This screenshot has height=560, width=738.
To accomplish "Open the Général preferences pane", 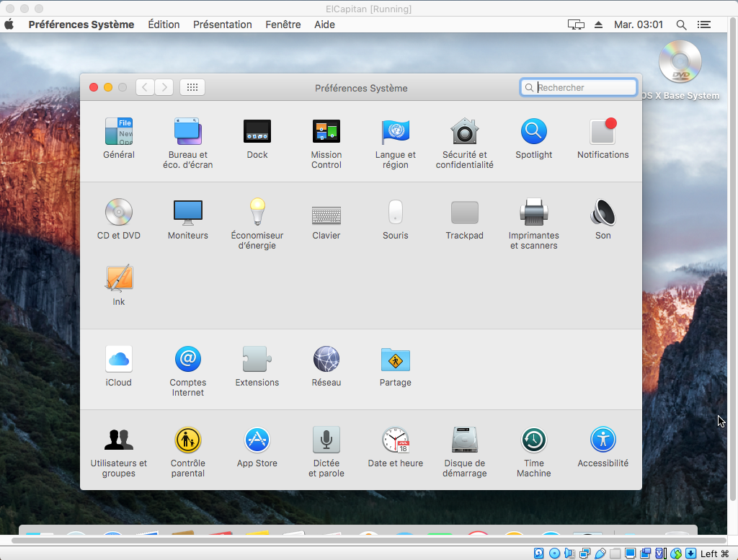I will tap(119, 138).
